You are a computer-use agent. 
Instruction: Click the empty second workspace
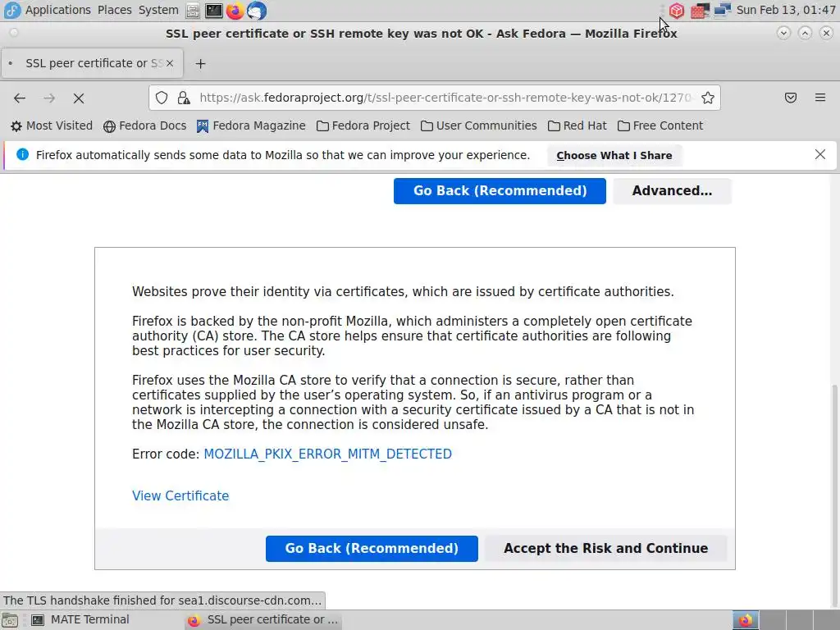click(772, 620)
